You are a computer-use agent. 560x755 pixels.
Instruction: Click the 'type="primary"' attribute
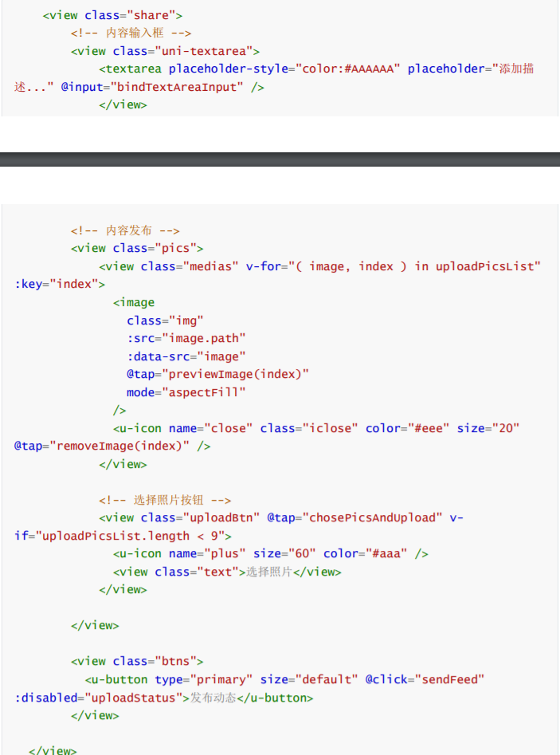203,680
